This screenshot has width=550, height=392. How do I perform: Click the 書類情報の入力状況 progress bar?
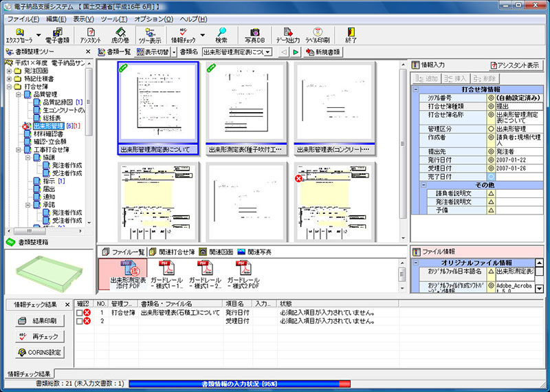239,384
